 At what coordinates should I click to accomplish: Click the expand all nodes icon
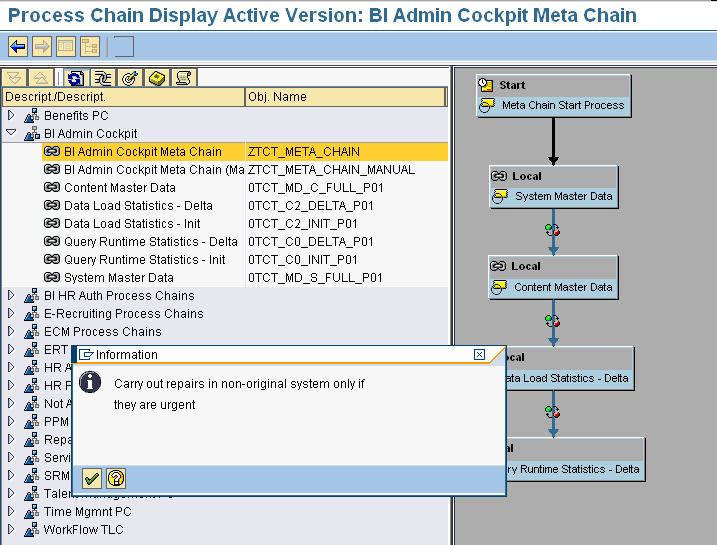tap(14, 78)
